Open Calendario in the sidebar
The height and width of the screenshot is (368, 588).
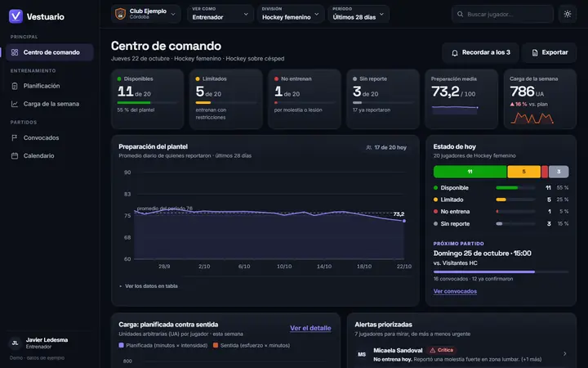click(x=50, y=156)
